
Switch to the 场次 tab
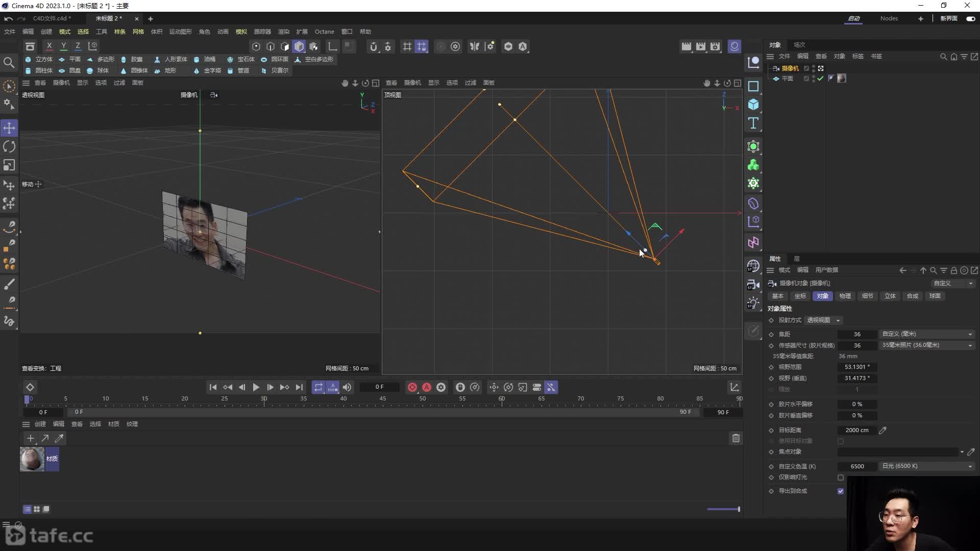click(x=799, y=45)
